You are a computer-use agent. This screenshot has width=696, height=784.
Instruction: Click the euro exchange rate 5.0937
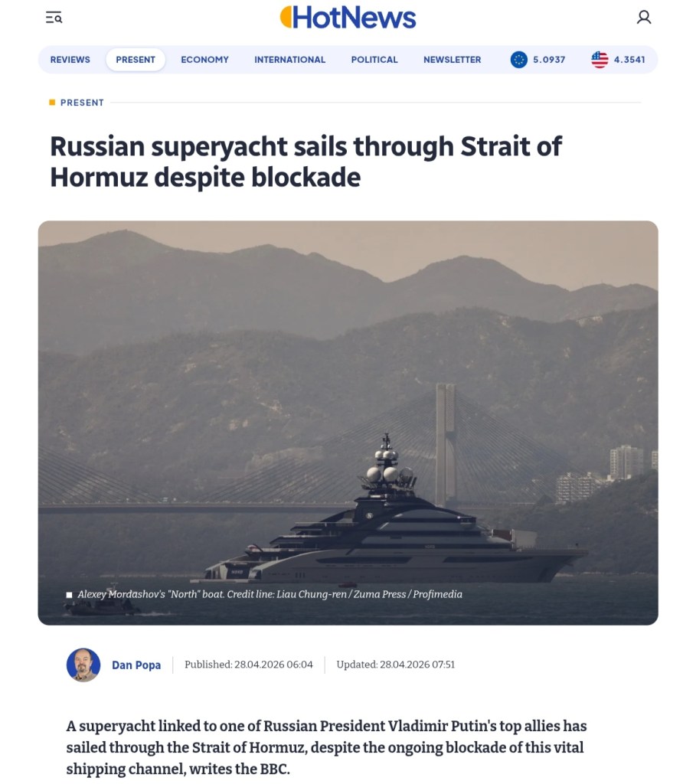549,60
